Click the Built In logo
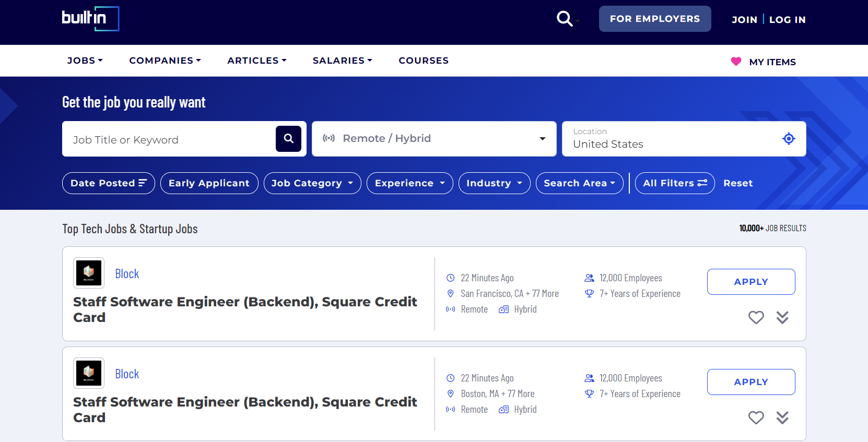The height and width of the screenshot is (442, 868). (x=90, y=19)
